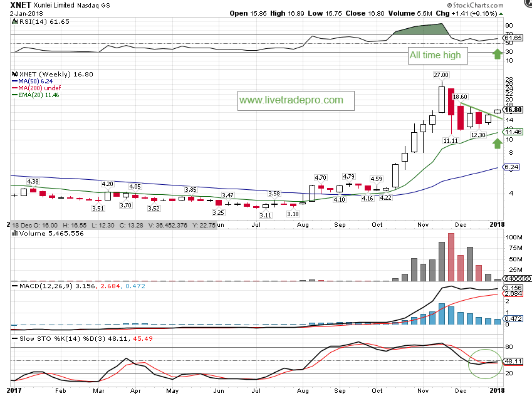The width and height of the screenshot is (532, 396).
Task: Select the MACD(12,26,9) indicator label
Action: coord(44,286)
